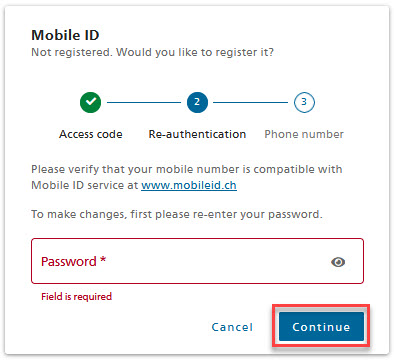This screenshot has width=394, height=360.
Task: Select the step 3 circle indicator
Action: pyautogui.click(x=304, y=102)
